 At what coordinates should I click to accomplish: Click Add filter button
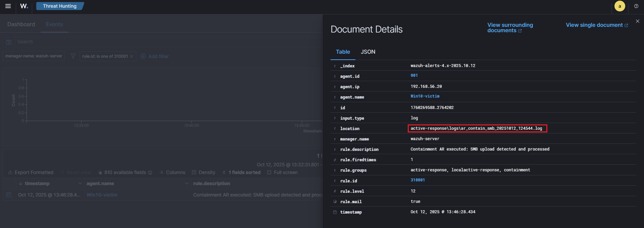[x=155, y=56]
